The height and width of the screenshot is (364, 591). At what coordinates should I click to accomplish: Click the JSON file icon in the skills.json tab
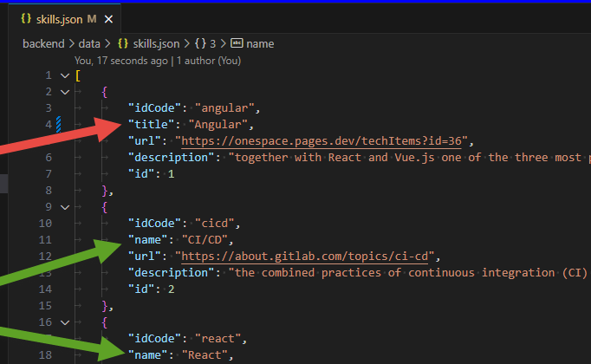(x=25, y=18)
